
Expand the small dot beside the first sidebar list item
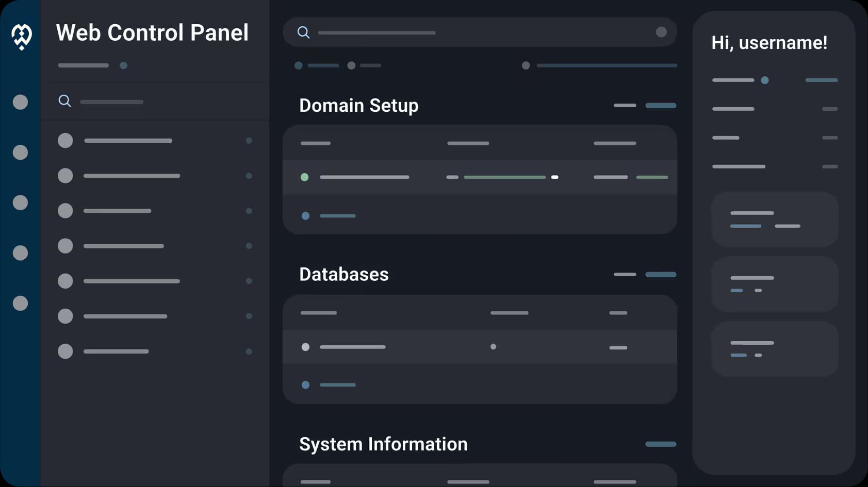pos(249,141)
